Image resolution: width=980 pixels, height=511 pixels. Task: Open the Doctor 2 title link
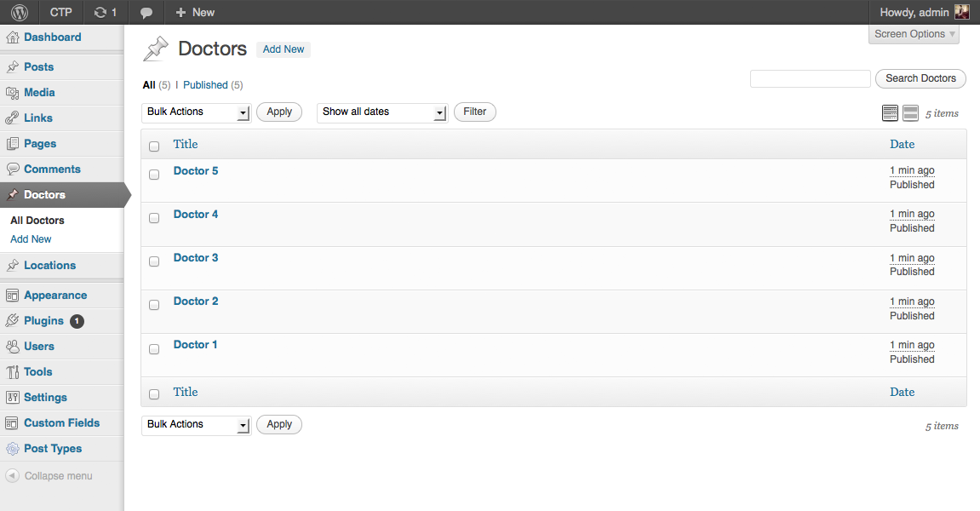pos(196,301)
